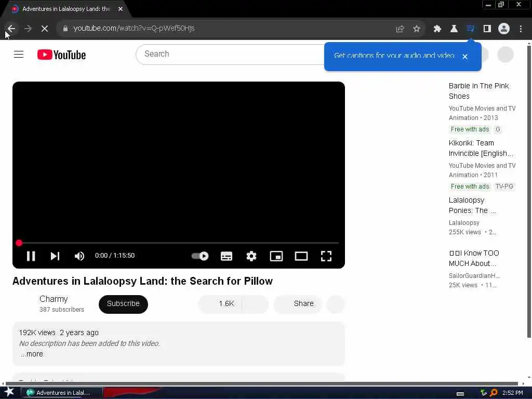532x399 pixels.
Task: Open Kikoriki: Team Invincible video
Action: [481, 148]
